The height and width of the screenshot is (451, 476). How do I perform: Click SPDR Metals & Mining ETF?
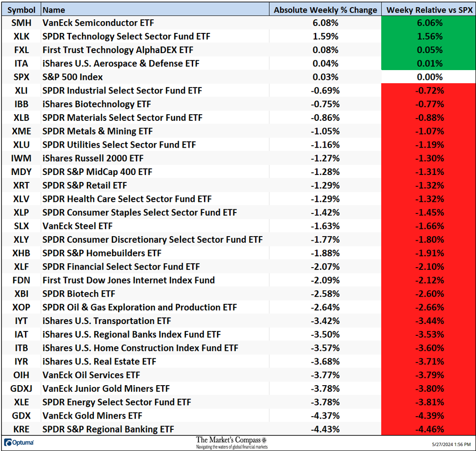click(97, 131)
